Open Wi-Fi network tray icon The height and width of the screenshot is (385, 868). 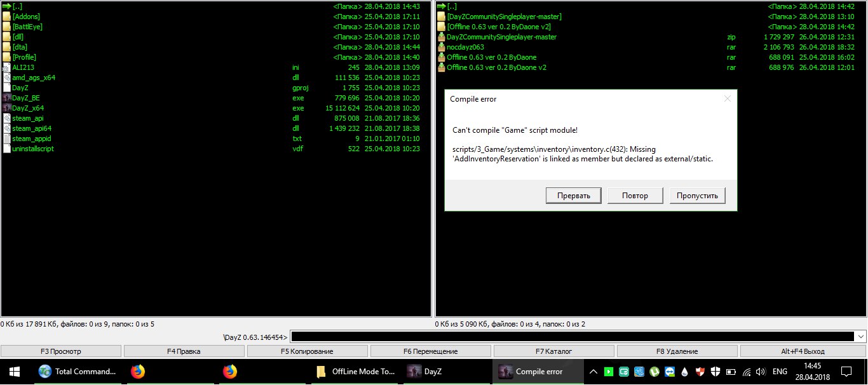747,372
